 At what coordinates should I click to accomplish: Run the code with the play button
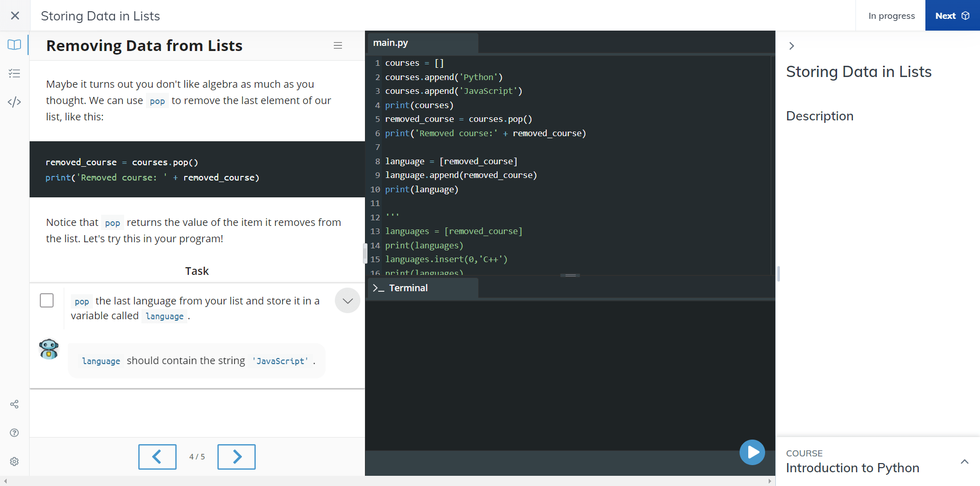752,452
